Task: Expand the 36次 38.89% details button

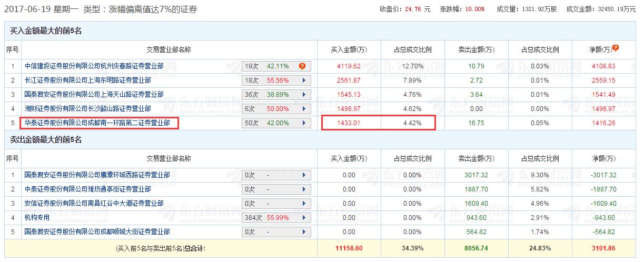Action: pyautogui.click(x=304, y=95)
